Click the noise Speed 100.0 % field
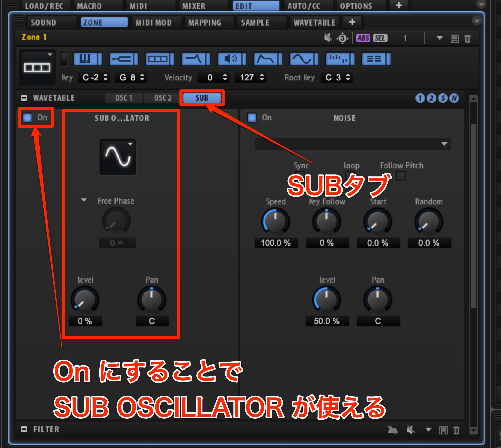 (x=276, y=243)
